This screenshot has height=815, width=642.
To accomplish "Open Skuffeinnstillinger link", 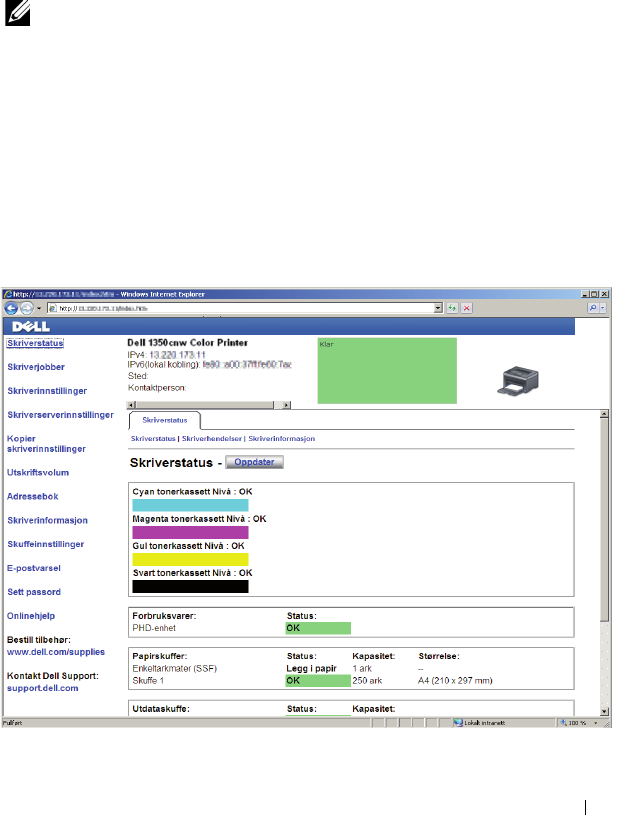I will click(x=45, y=544).
